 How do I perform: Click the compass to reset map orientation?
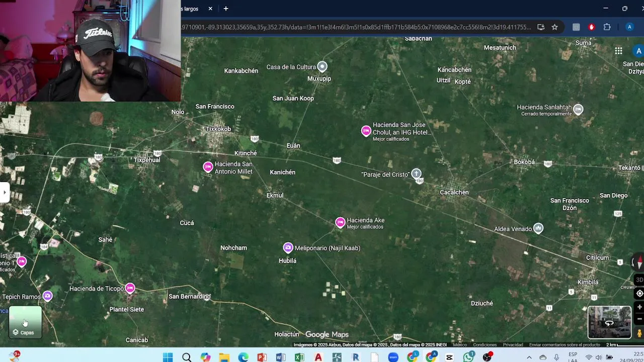(x=638, y=262)
